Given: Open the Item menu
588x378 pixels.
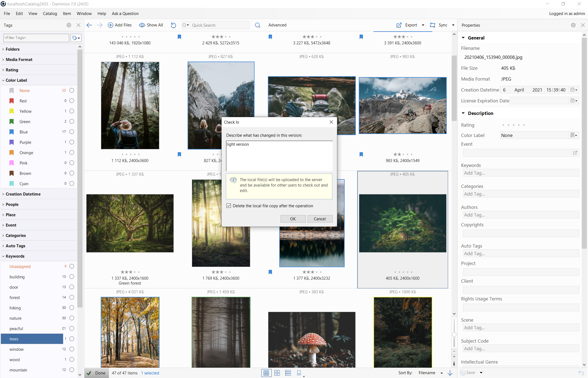Looking at the screenshot, I should click(67, 14).
